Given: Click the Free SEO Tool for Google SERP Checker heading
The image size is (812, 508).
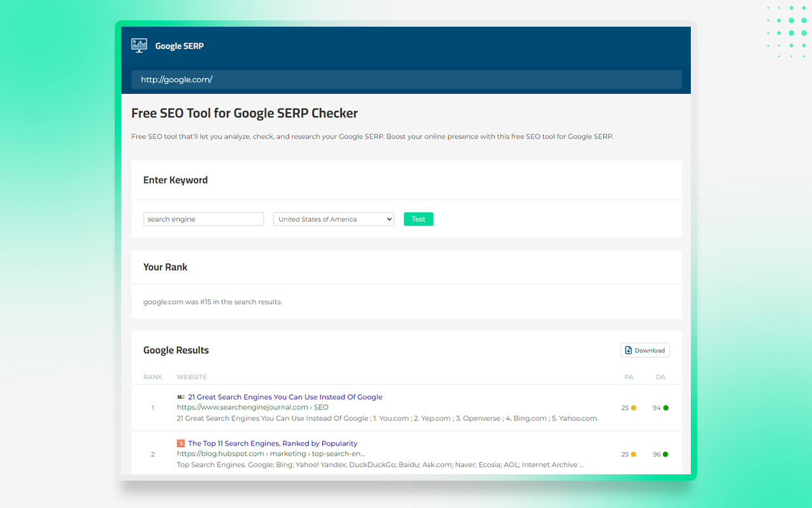Looking at the screenshot, I should pos(244,113).
